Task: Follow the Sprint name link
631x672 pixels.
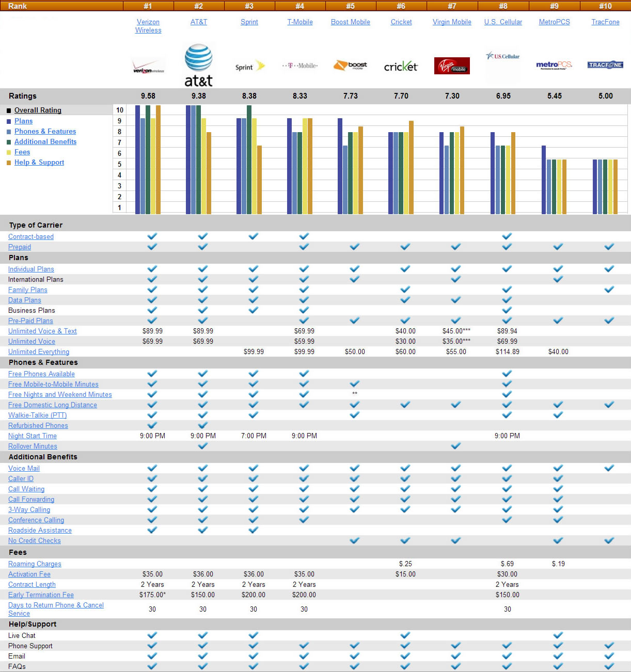Action: pos(249,22)
